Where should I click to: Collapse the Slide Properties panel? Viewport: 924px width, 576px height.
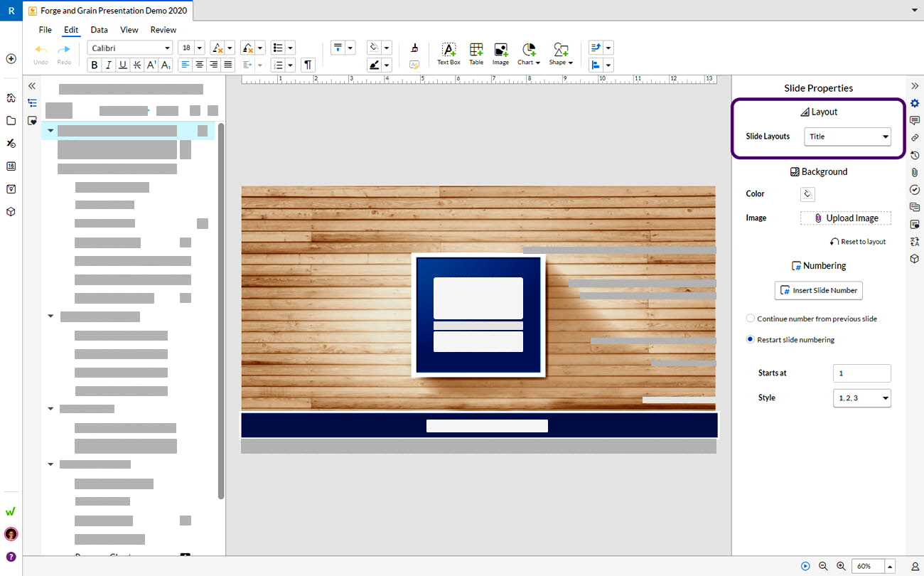pyautogui.click(x=915, y=86)
